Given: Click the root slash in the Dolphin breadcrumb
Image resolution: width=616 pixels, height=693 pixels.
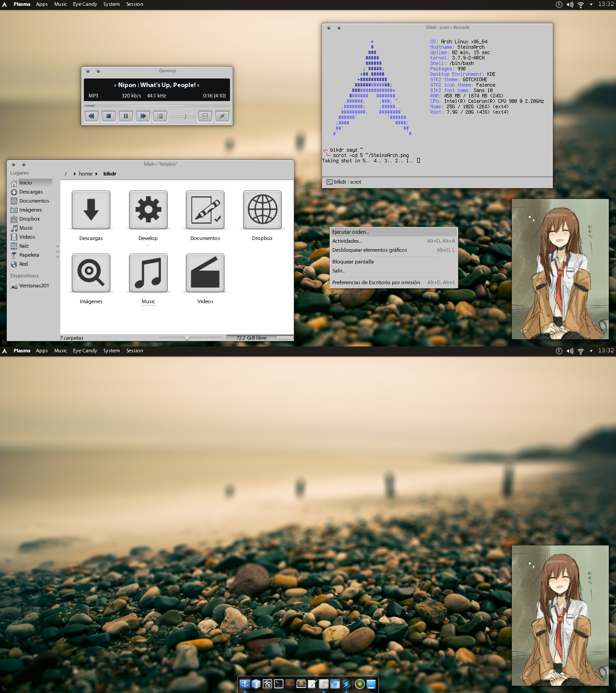Looking at the screenshot, I should point(66,174).
